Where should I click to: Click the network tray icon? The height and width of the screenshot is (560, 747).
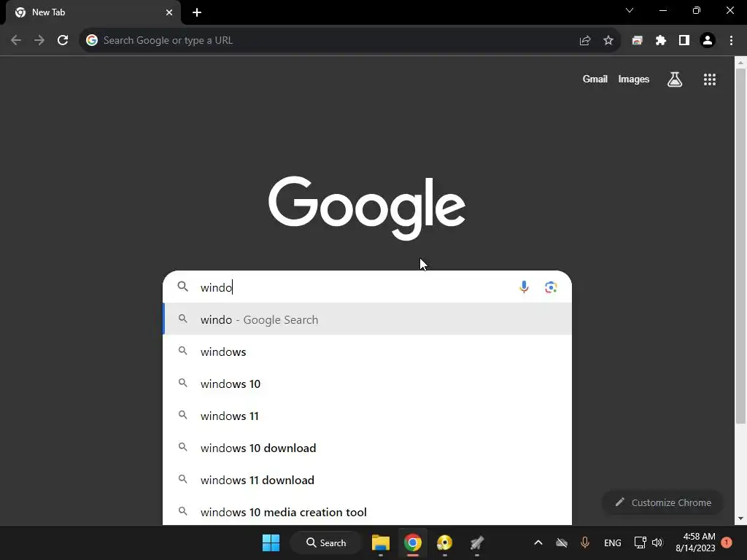coord(640,542)
